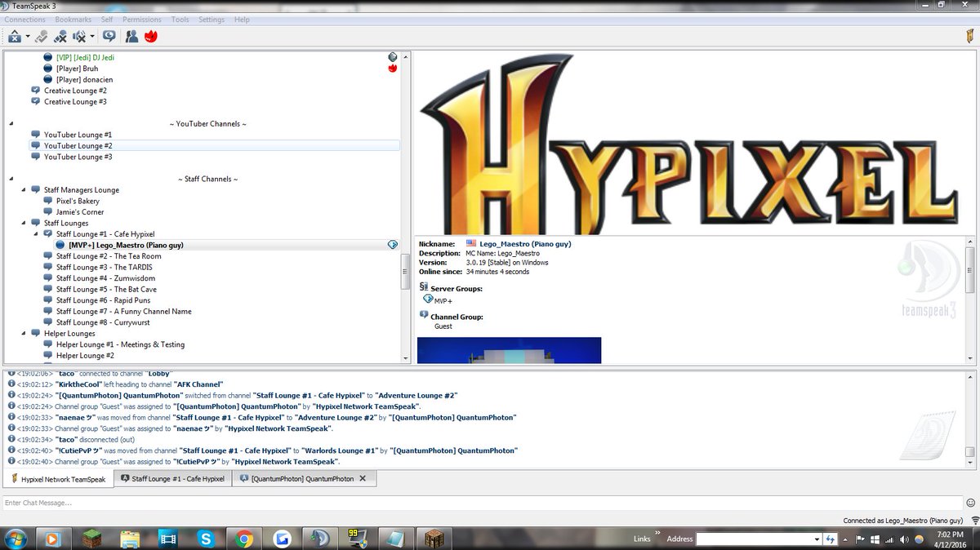Collapse the Staff Lounges tree node
The width and height of the screenshot is (980, 550).
click(24, 224)
